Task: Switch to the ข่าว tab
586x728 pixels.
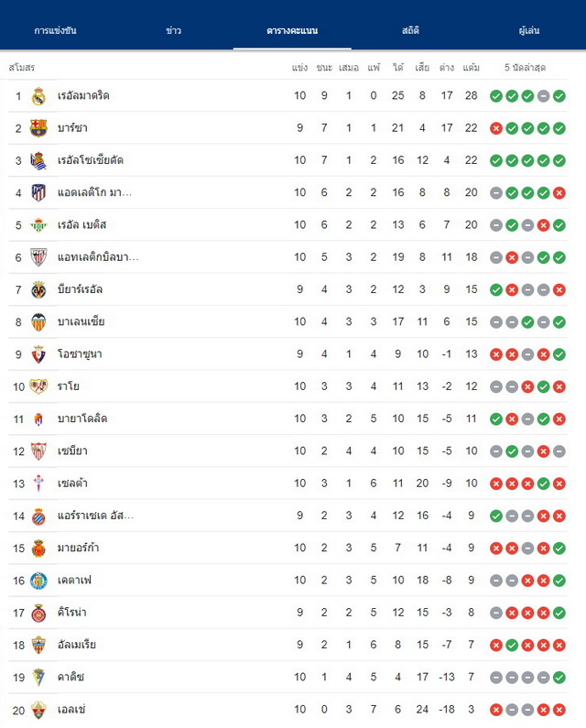Action: pyautogui.click(x=174, y=30)
